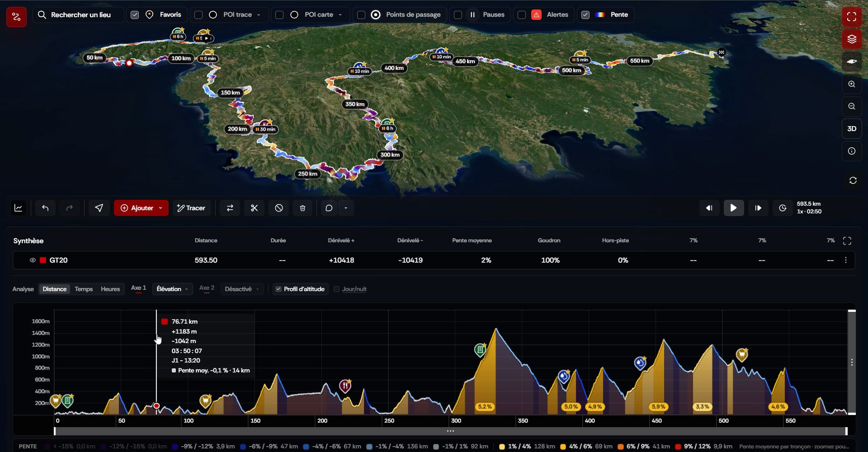The image size is (868, 452).
Task: Click the comment bubble icon
Action: [x=329, y=208]
